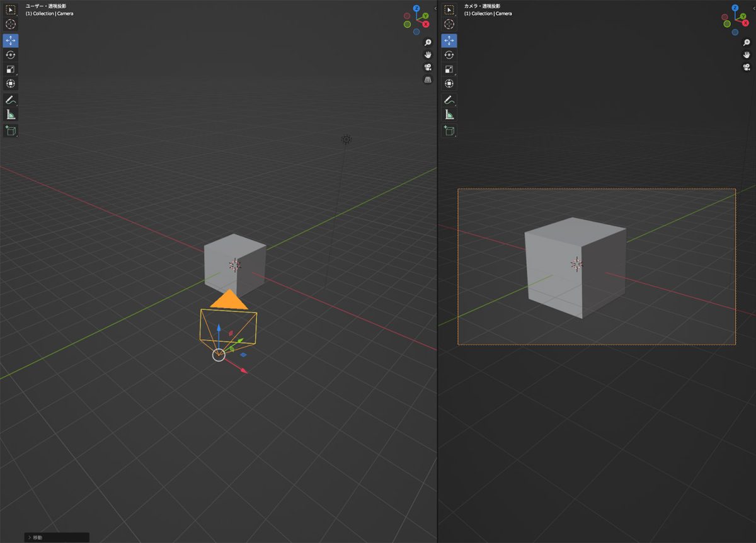This screenshot has width=756, height=543.
Task: Toggle camera view button in right viewport
Action: pyautogui.click(x=747, y=67)
